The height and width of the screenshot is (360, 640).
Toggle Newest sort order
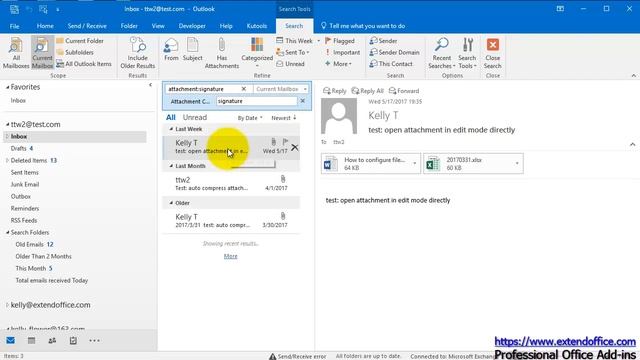pos(284,118)
